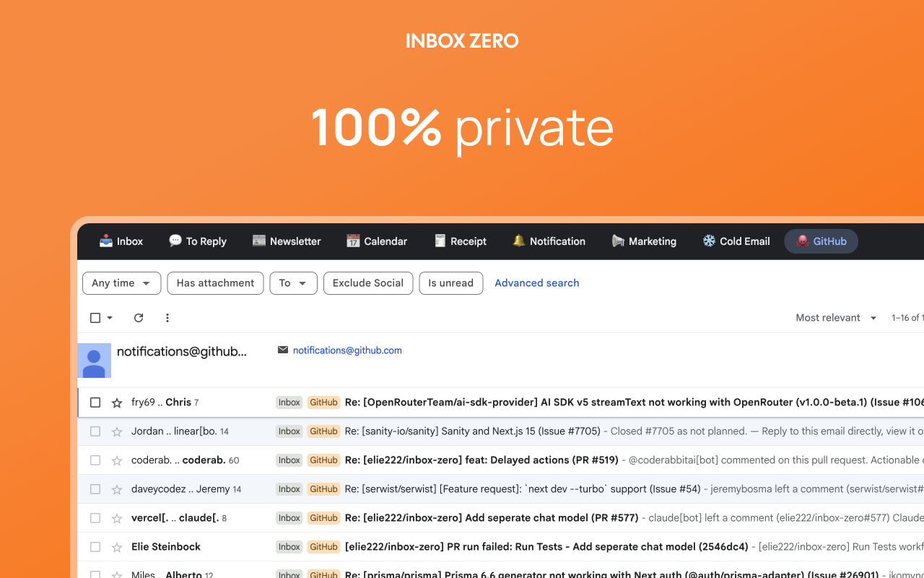Open the Add seperate chat model PR #577 email
Screen dimensions: 924x578
(500, 518)
